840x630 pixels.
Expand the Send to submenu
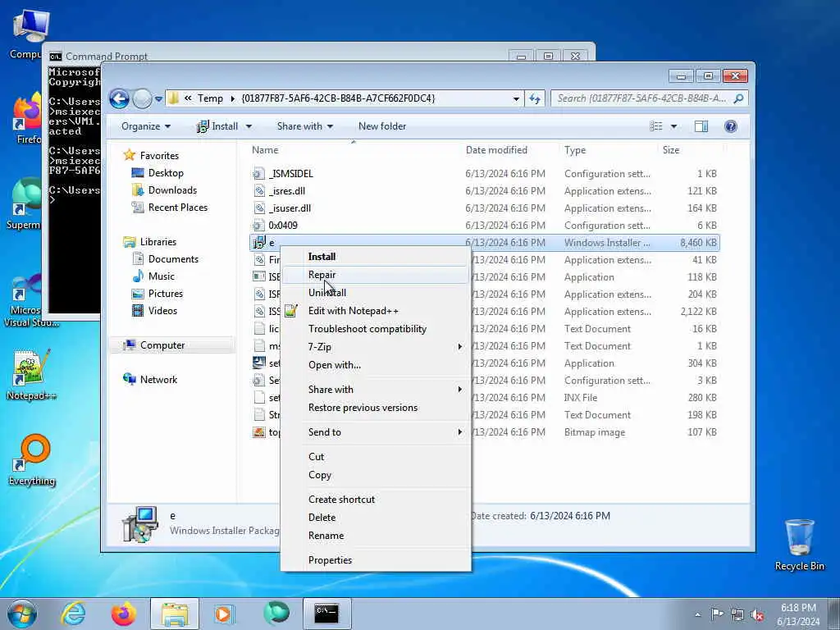(x=376, y=432)
